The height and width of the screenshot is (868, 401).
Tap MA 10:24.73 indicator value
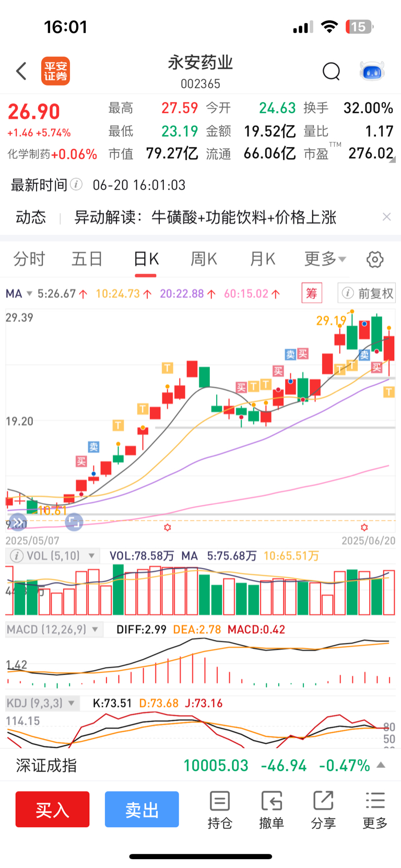tap(124, 294)
